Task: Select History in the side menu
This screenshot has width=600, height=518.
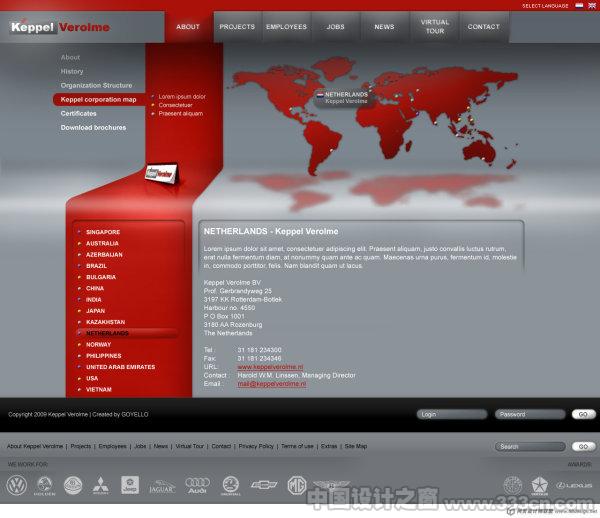Action: point(72,72)
